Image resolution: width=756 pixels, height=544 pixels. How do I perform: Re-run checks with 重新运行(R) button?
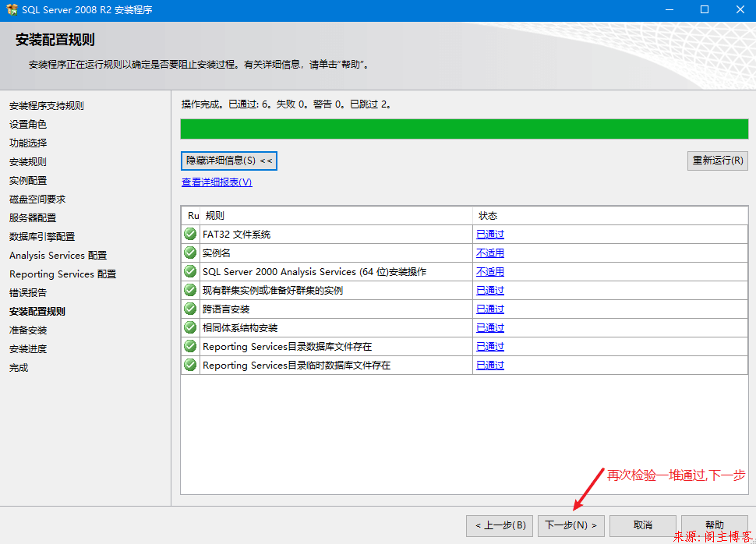pos(718,161)
